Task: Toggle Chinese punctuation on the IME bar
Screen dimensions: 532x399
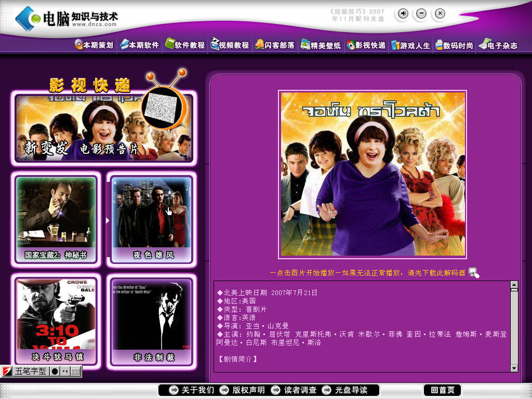Action: 65,371
